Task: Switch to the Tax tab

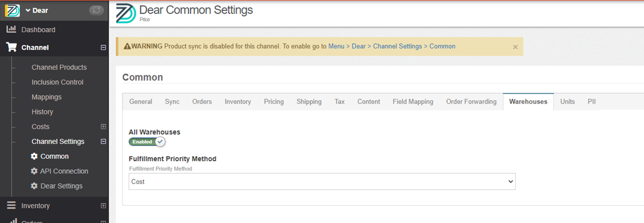Action: pos(339,102)
